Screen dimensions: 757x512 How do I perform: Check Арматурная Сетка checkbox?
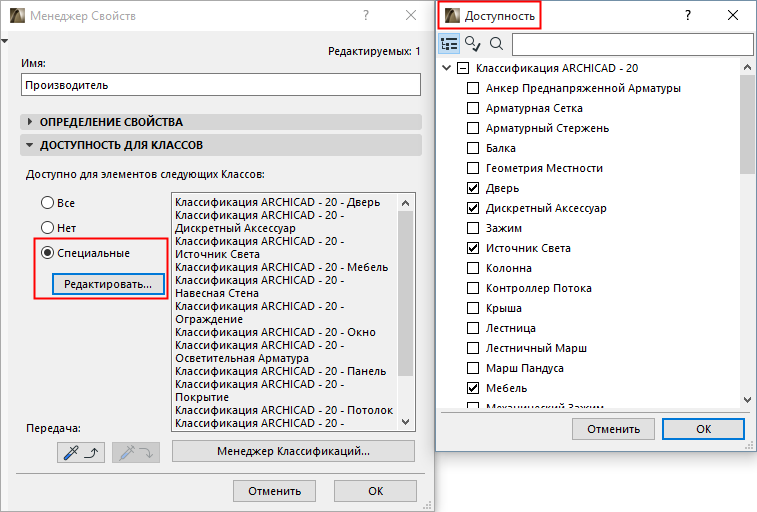[473, 108]
